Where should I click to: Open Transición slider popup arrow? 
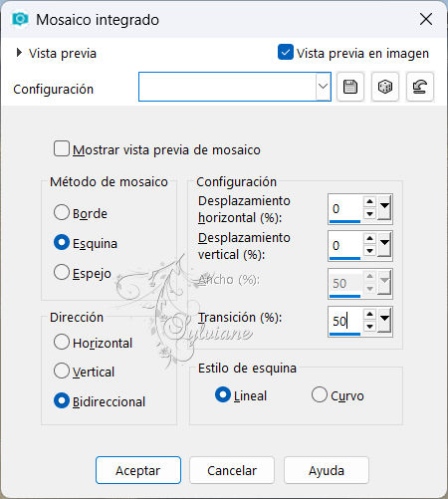coord(384,320)
